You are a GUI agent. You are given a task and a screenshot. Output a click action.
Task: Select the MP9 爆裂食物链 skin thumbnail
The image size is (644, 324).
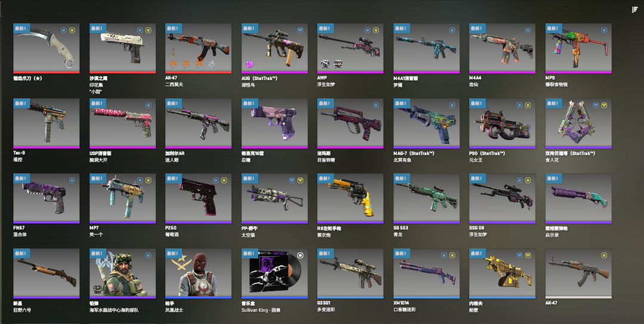[x=578, y=48]
